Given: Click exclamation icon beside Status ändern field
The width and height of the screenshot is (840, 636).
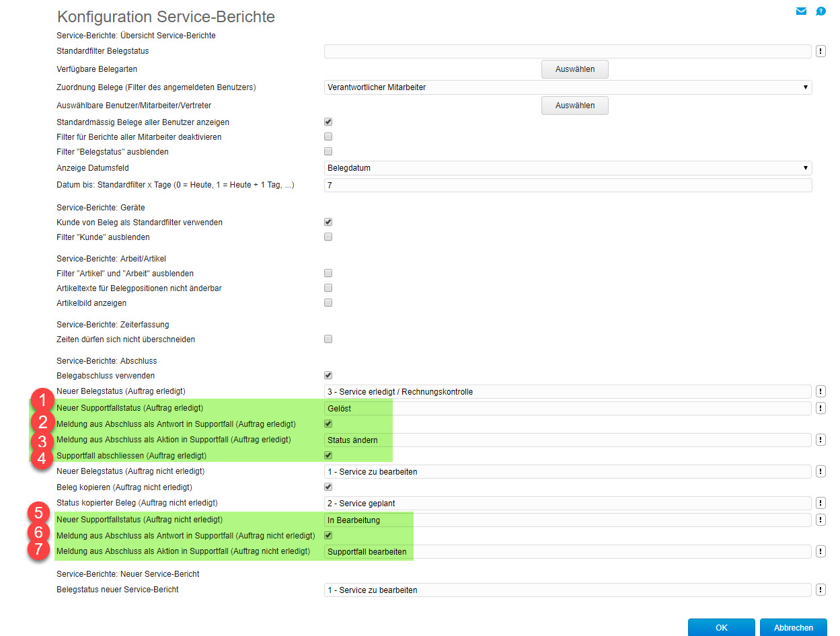Looking at the screenshot, I should 820,440.
